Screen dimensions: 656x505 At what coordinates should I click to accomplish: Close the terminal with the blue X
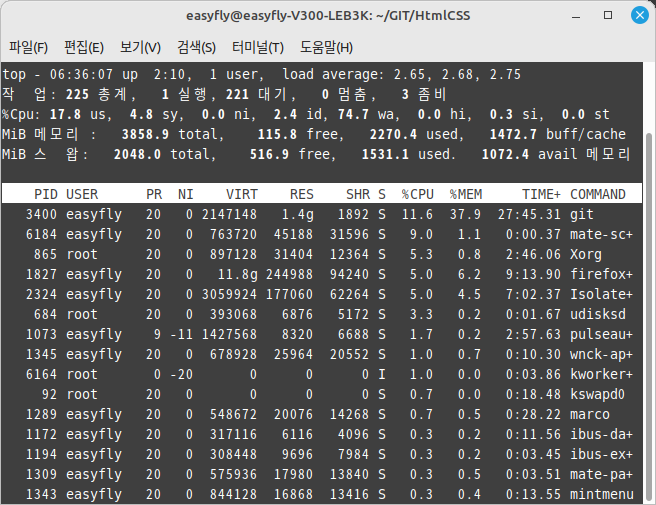[x=640, y=15]
